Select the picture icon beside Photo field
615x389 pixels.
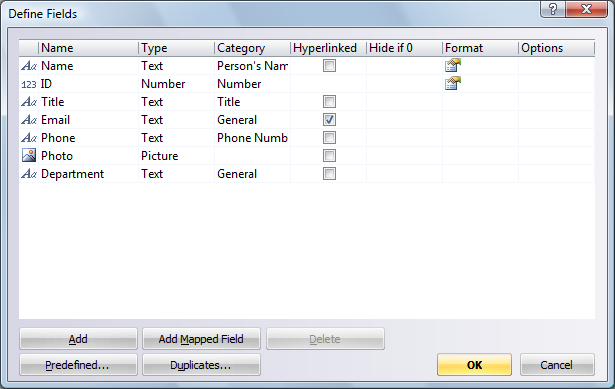[29, 155]
